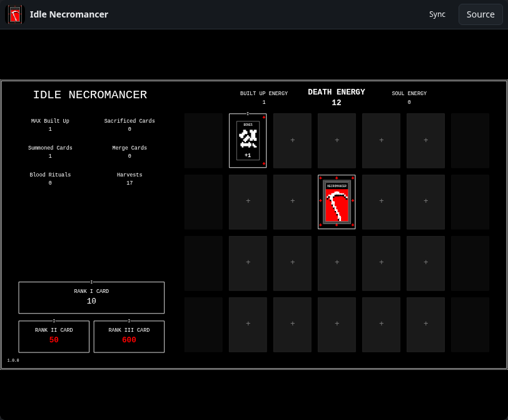This screenshot has height=420, width=508.
Task: Click the Death Energy value 12
Action: (x=337, y=103)
